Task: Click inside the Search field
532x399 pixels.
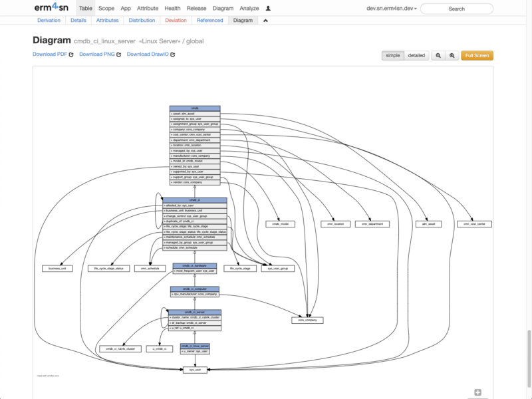Action: (456, 9)
